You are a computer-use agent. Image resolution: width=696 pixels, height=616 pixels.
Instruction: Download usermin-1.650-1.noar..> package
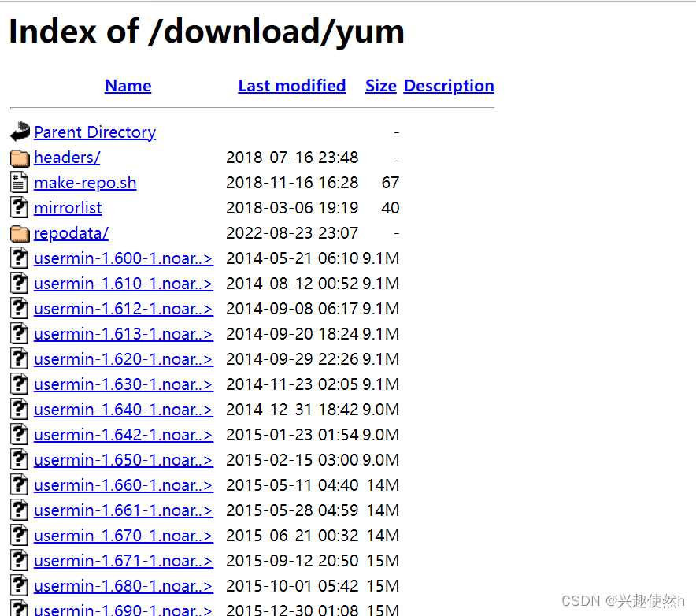click(124, 460)
